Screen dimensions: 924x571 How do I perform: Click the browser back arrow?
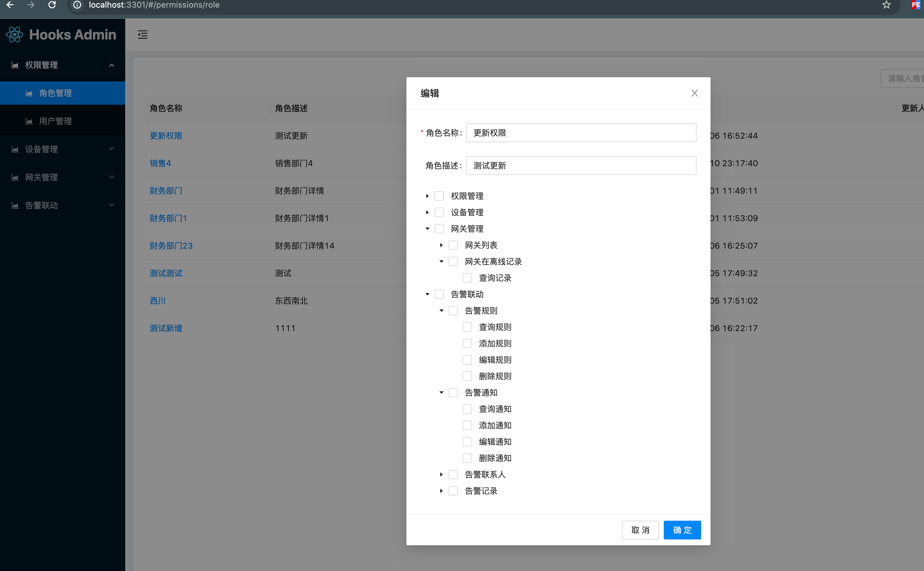[10, 5]
